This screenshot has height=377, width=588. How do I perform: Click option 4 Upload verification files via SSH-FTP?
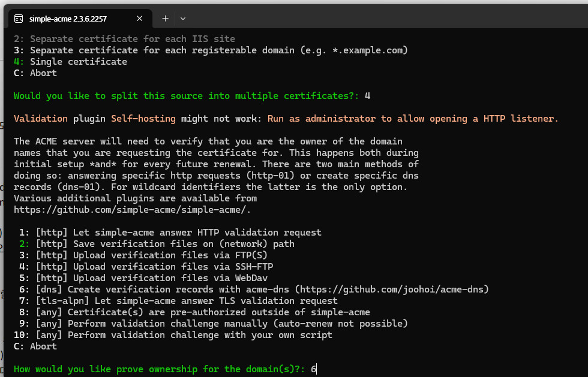click(x=146, y=267)
